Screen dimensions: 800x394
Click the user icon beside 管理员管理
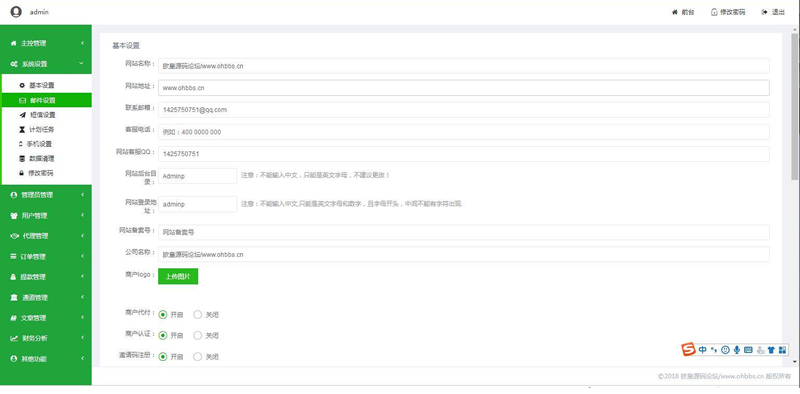(14, 195)
